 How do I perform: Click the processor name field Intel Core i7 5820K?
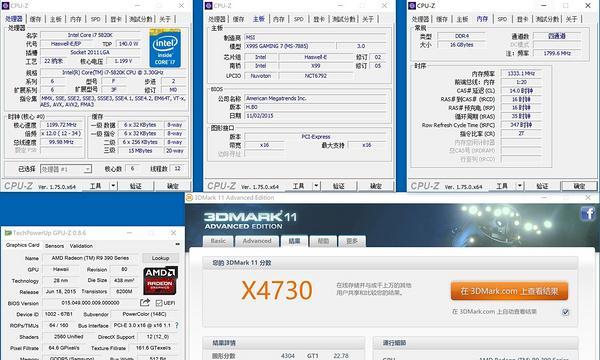coord(90,35)
